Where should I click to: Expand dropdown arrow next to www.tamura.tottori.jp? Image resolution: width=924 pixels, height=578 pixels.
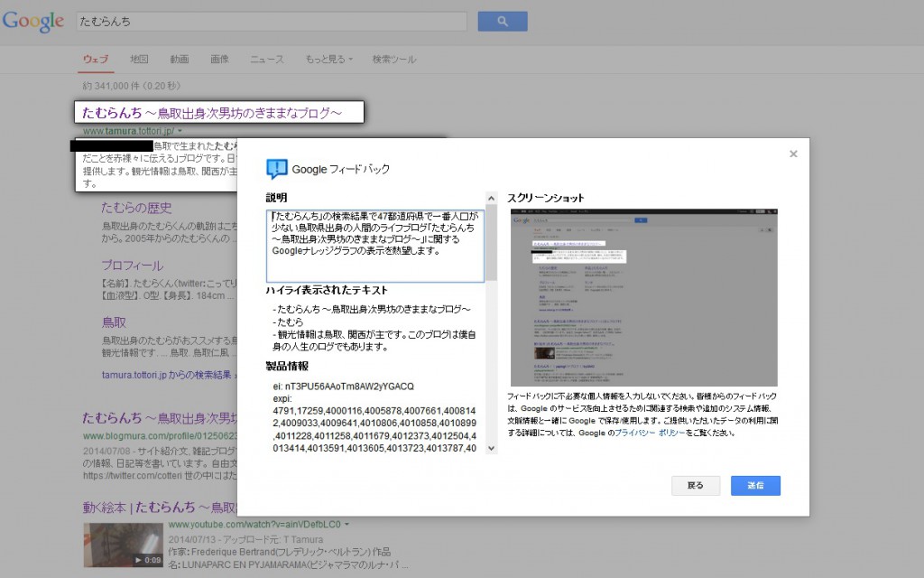coord(180,131)
